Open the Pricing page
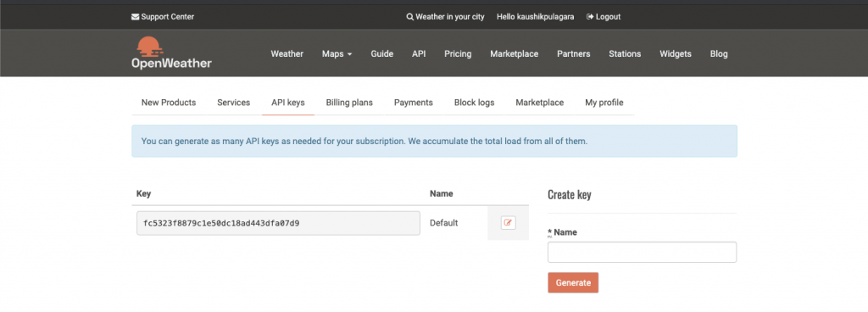 pos(458,53)
